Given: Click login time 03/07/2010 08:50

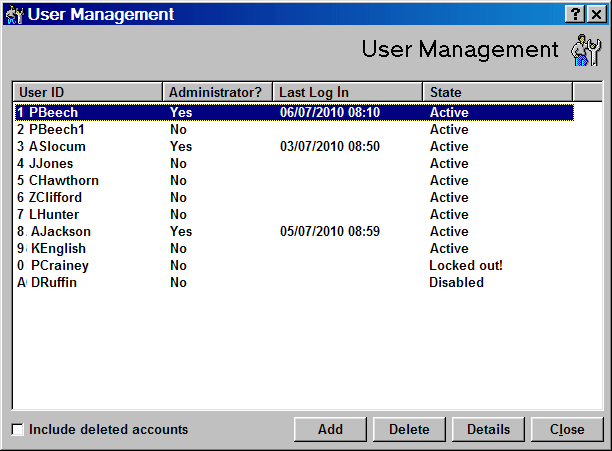Looking at the screenshot, I should click(x=330, y=146).
